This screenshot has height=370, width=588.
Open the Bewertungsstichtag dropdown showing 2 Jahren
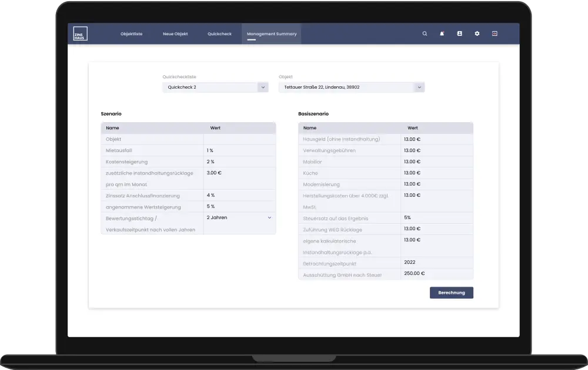point(238,217)
